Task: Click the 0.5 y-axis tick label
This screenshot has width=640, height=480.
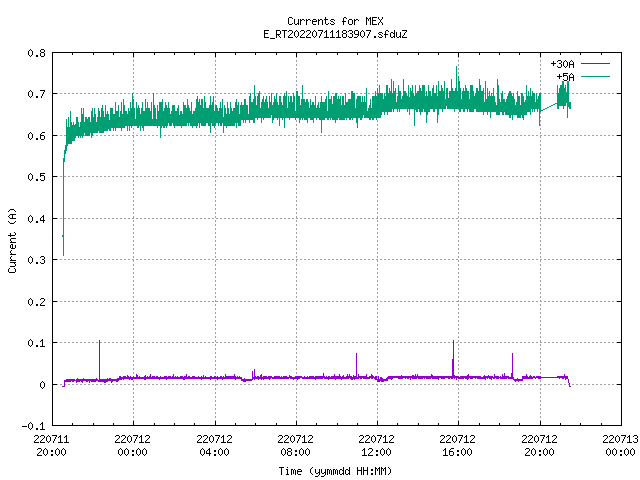Action: 36,177
